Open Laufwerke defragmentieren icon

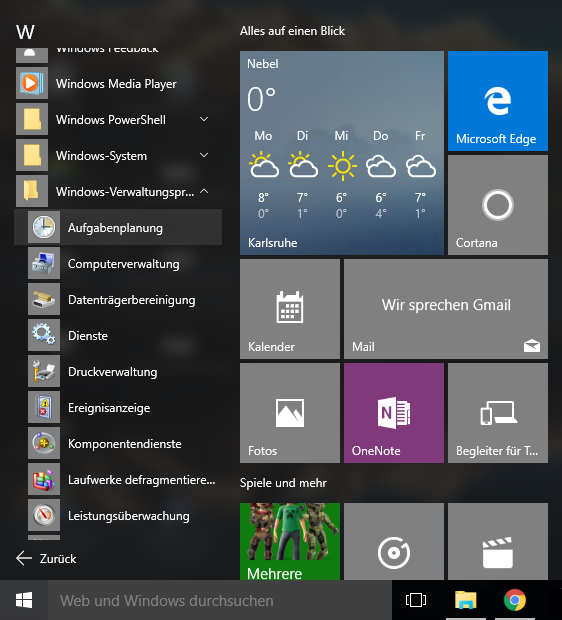click(44, 479)
